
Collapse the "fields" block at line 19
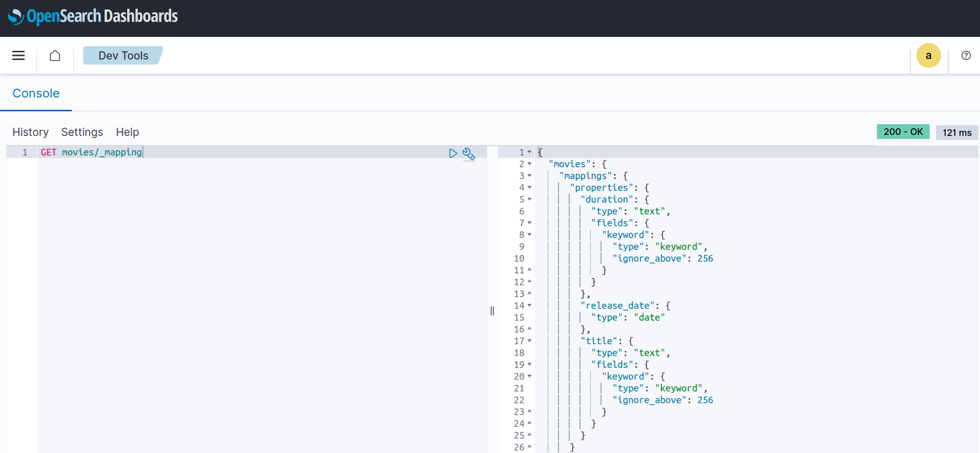(529, 365)
